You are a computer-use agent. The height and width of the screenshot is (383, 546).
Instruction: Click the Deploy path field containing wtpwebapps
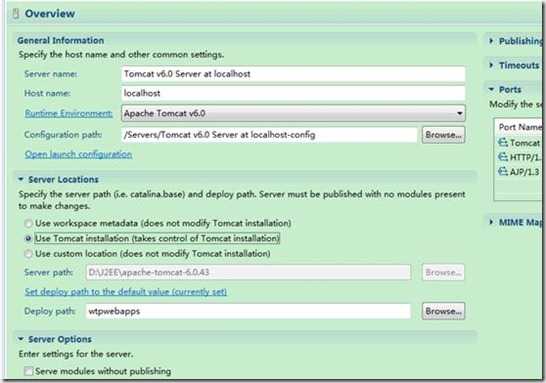tap(248, 311)
